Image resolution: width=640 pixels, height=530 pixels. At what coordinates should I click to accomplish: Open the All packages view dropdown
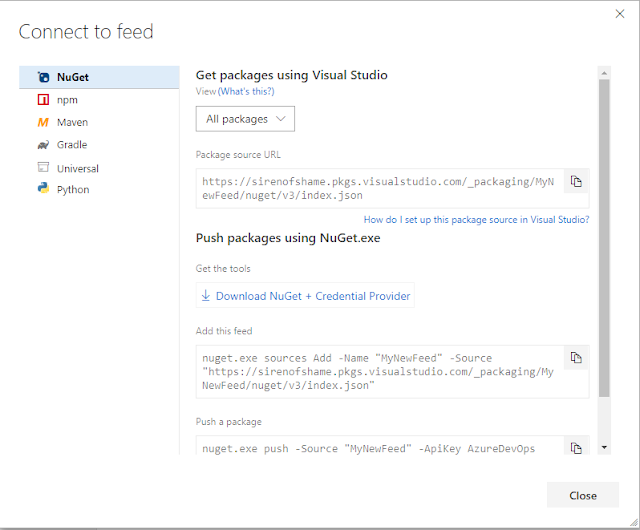coord(245,119)
